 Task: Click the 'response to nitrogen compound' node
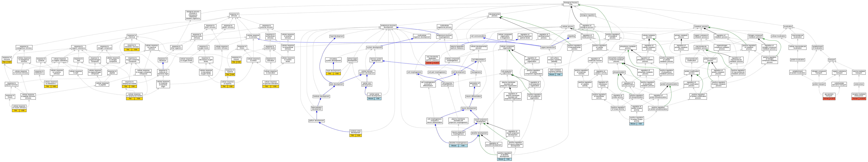[104, 48]
